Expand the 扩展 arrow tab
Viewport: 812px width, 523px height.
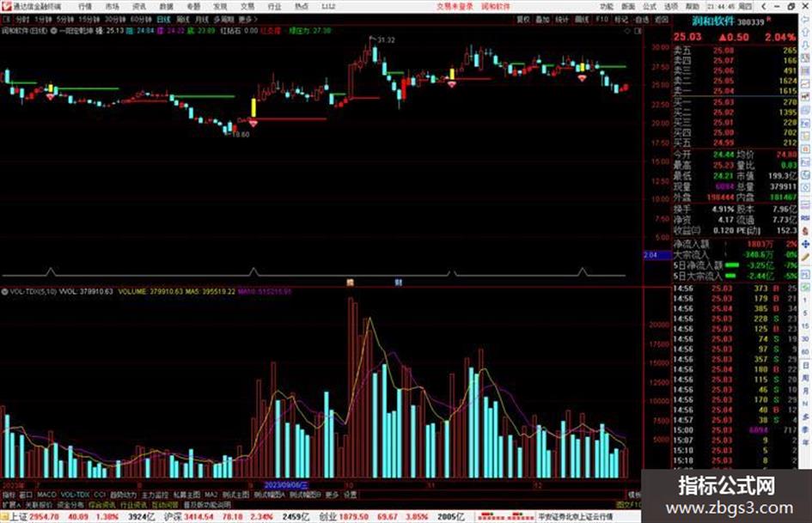tap(11, 504)
